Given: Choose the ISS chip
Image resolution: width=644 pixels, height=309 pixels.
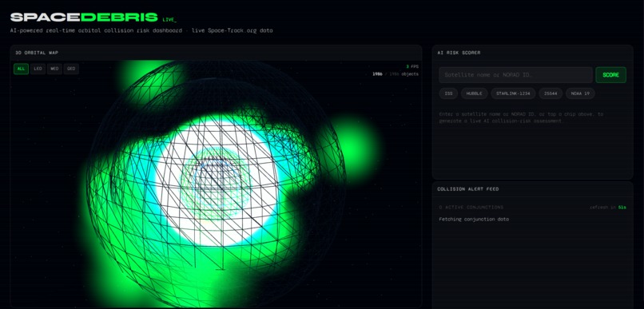Looking at the screenshot, I should pyautogui.click(x=448, y=93).
